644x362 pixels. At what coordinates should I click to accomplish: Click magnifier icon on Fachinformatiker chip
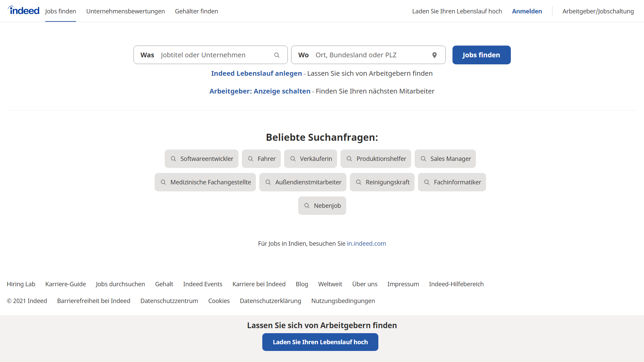(427, 182)
